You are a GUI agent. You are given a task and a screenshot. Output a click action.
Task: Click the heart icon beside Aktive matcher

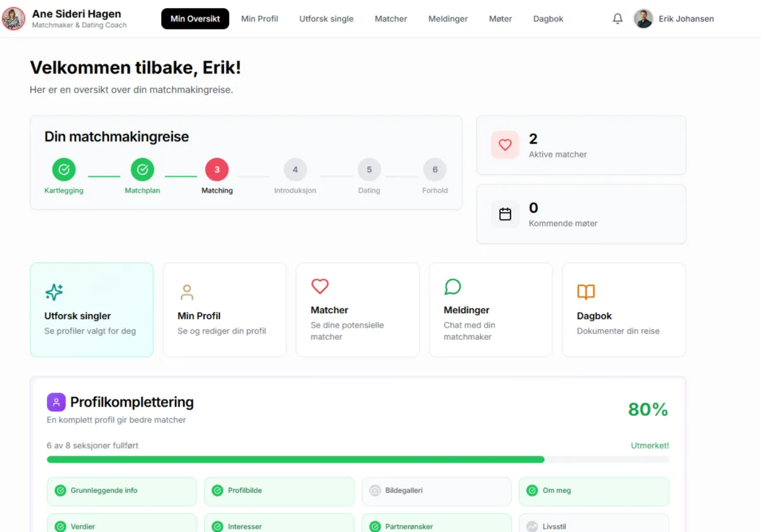pos(505,145)
